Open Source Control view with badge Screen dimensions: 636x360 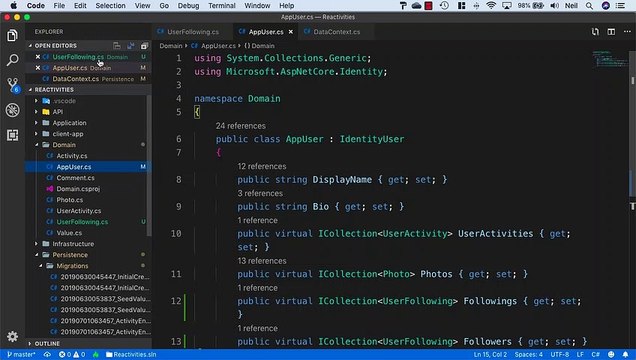tap(13, 85)
